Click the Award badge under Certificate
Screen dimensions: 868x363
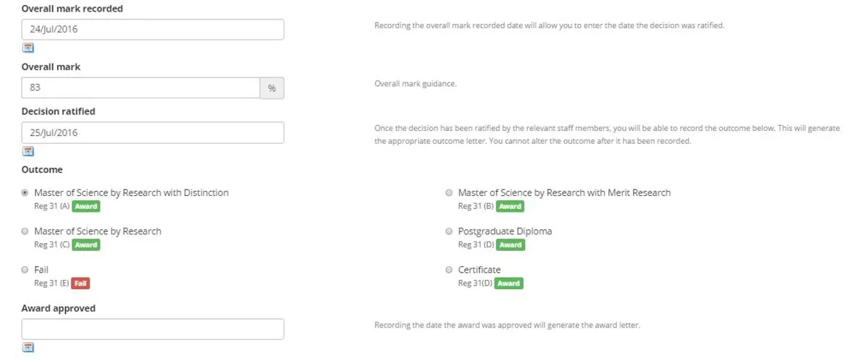[509, 283]
